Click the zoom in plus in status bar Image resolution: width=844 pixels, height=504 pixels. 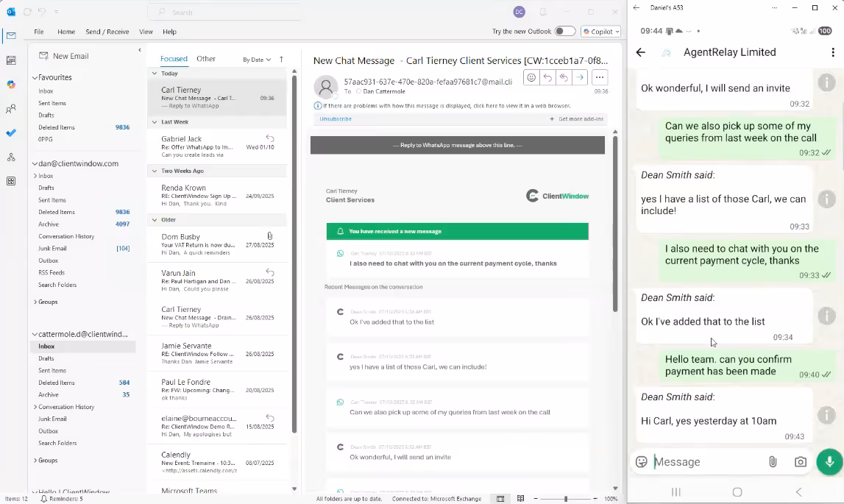(x=595, y=499)
